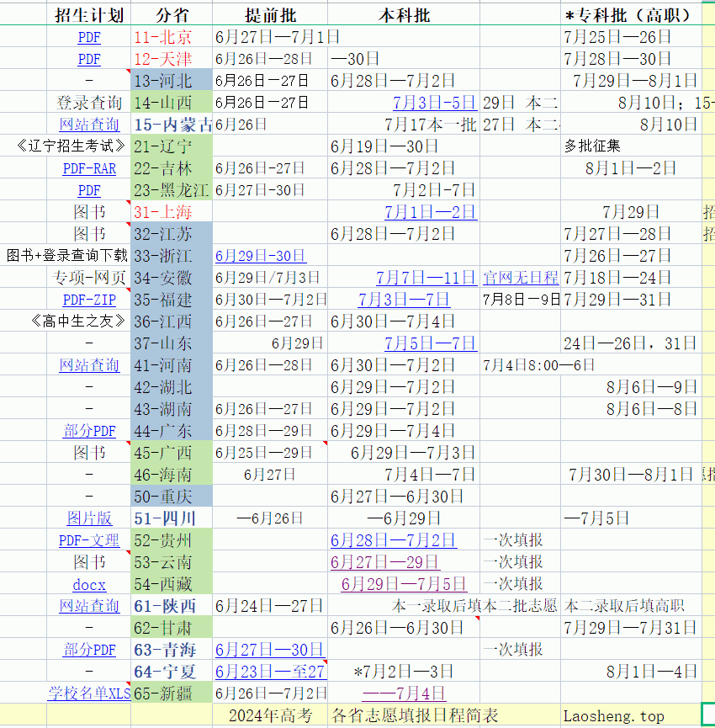
Task: Select the 《辽宁招生考试》 cell
Action: click(x=71, y=146)
